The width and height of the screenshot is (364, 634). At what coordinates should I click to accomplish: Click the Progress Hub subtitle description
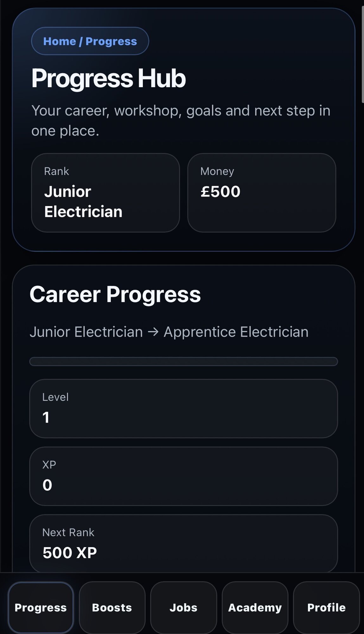coord(181,120)
